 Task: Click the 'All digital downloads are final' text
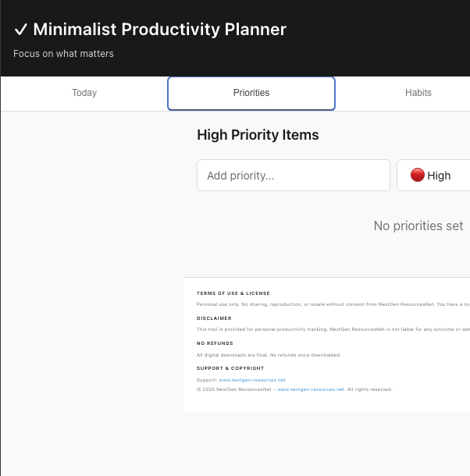point(269,355)
